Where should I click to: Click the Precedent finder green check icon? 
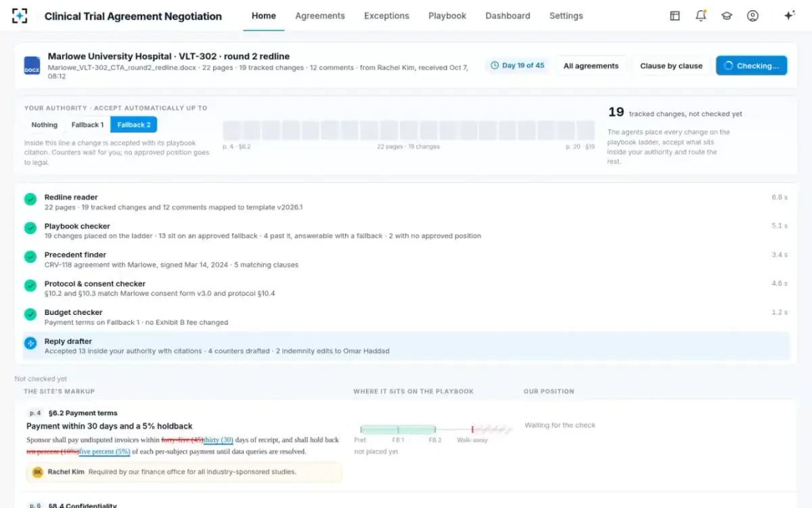coord(30,257)
